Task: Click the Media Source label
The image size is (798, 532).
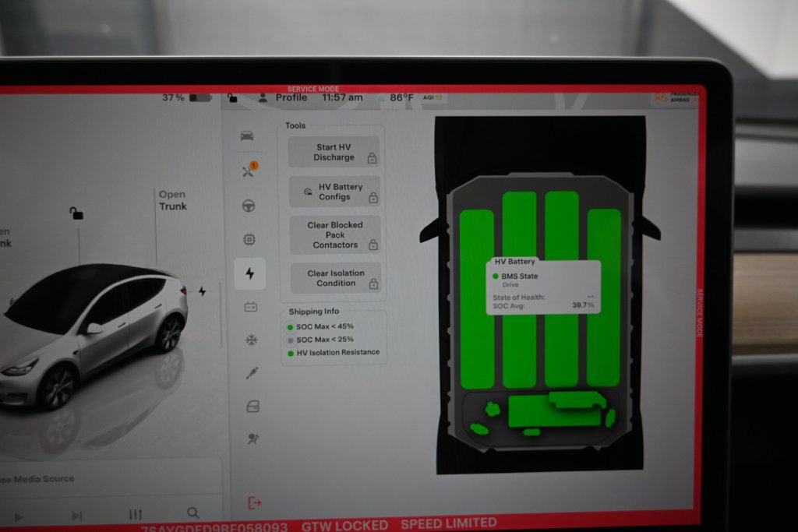Action: tap(37, 478)
